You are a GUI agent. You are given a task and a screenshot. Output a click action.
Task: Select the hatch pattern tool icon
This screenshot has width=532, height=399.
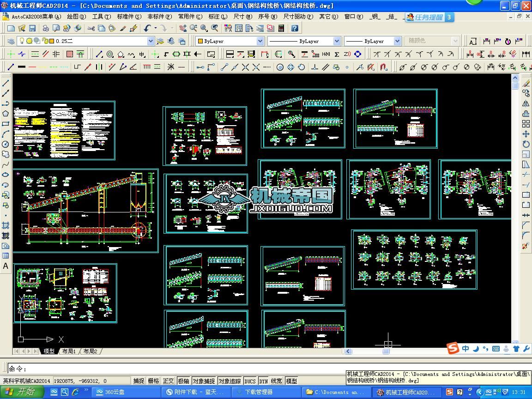(x=70, y=54)
